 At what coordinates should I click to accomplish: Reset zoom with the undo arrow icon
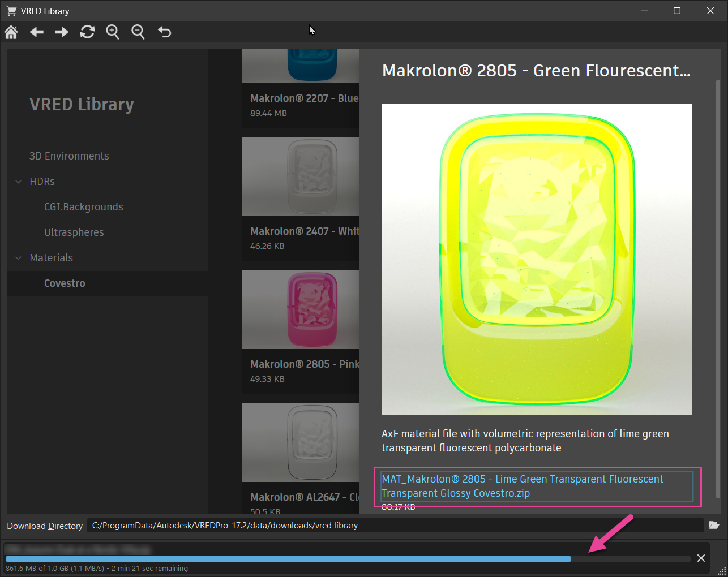164,32
